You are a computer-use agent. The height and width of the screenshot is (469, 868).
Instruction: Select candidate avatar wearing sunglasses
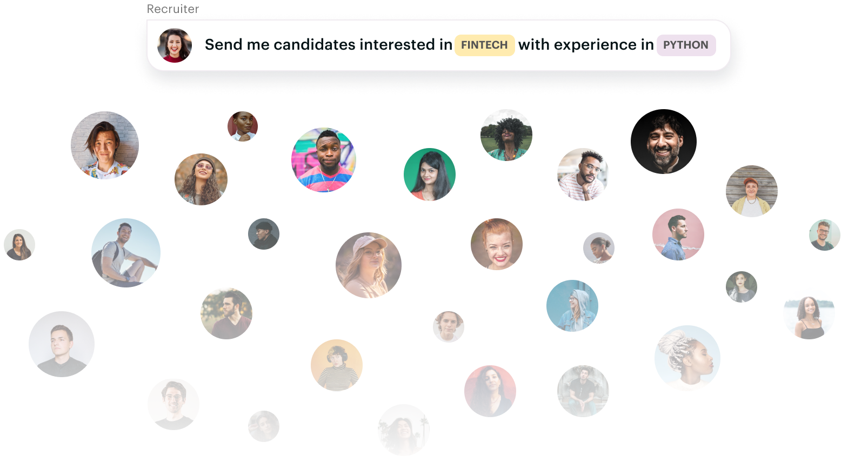[201, 179]
